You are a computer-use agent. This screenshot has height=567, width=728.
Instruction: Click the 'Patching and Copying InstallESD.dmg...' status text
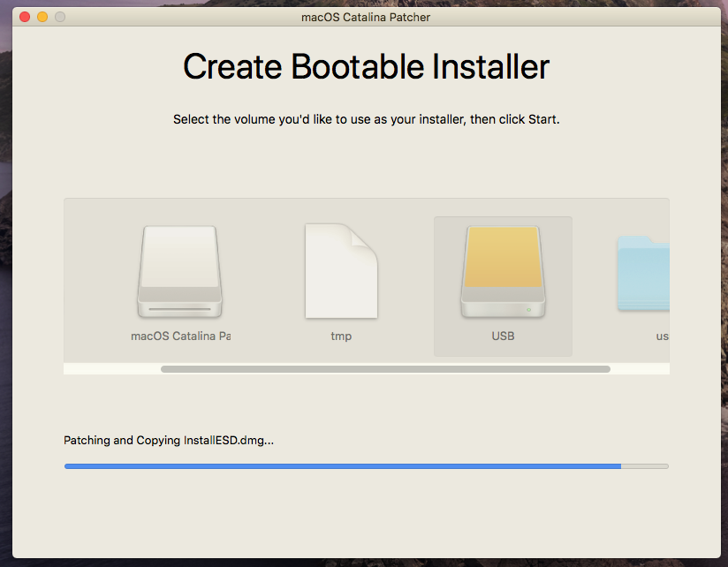(169, 441)
